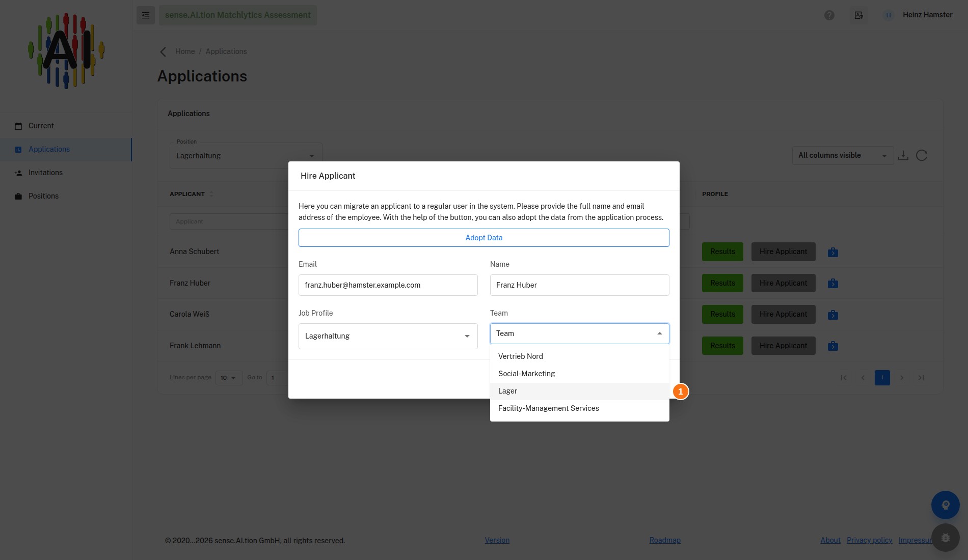This screenshot has width=968, height=560.
Task: Open the Job Profile dropdown
Action: 388,336
